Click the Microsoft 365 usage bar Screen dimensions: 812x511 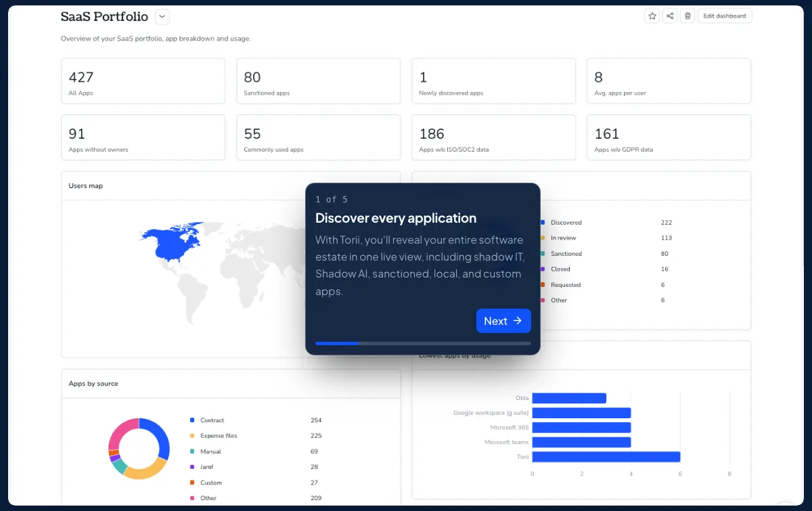(581, 428)
